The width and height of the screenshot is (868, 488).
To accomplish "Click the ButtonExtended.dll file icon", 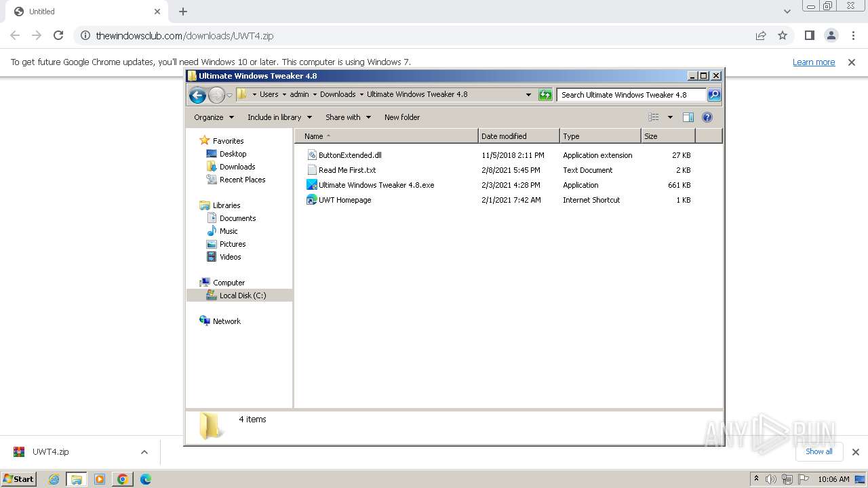I will [312, 155].
